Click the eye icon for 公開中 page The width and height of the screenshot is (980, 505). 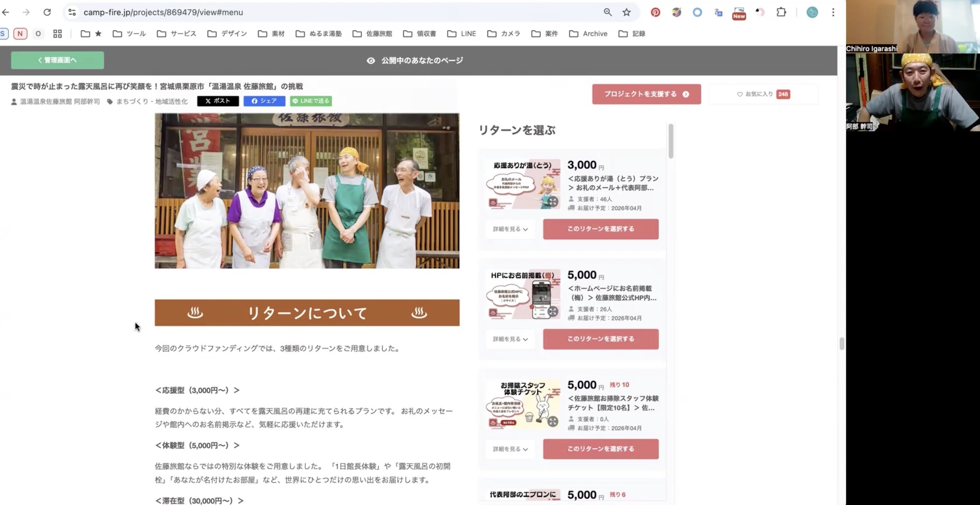(x=370, y=61)
